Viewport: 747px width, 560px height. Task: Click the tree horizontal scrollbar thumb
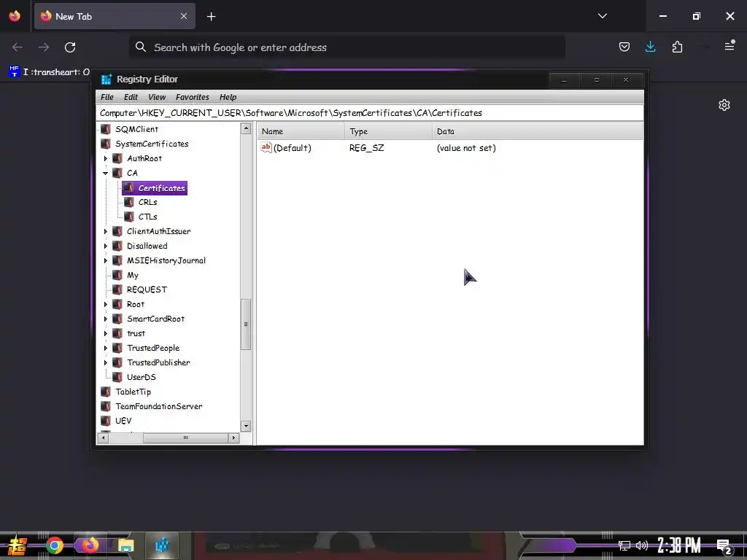[185, 437]
